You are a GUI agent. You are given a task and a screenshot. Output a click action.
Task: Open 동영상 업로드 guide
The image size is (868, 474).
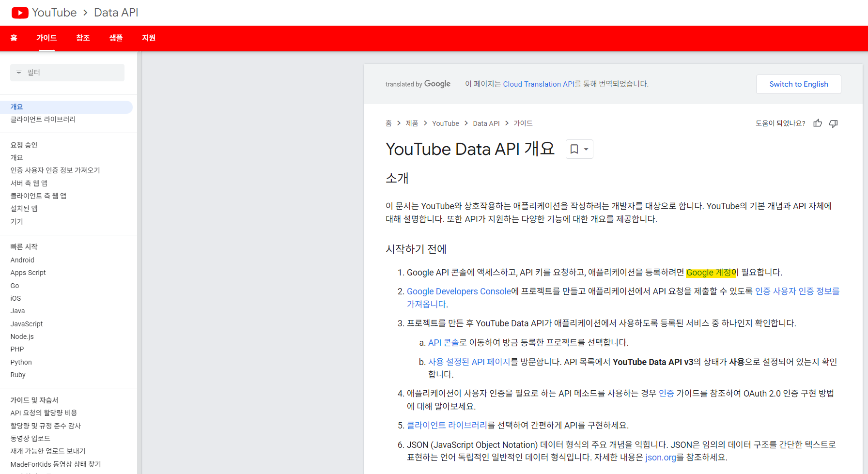pyautogui.click(x=30, y=439)
